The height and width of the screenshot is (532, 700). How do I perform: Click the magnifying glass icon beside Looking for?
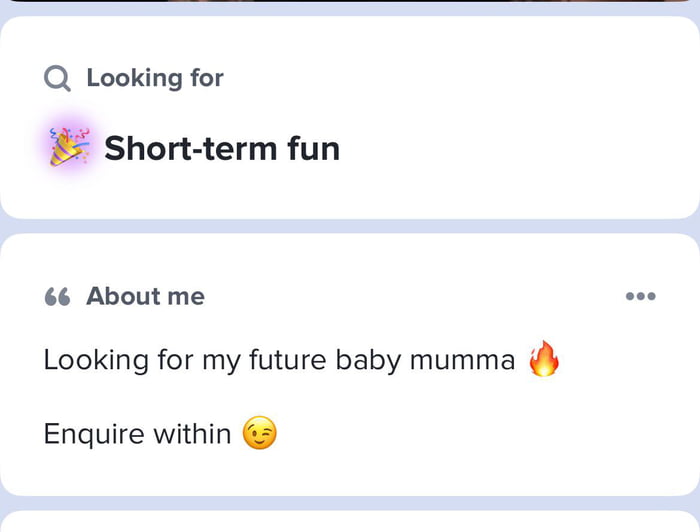pyautogui.click(x=58, y=78)
